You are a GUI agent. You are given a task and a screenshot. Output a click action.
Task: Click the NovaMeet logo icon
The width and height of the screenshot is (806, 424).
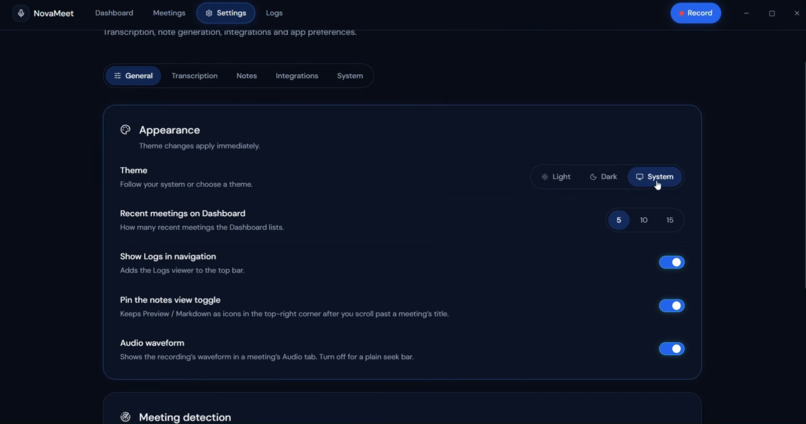21,13
